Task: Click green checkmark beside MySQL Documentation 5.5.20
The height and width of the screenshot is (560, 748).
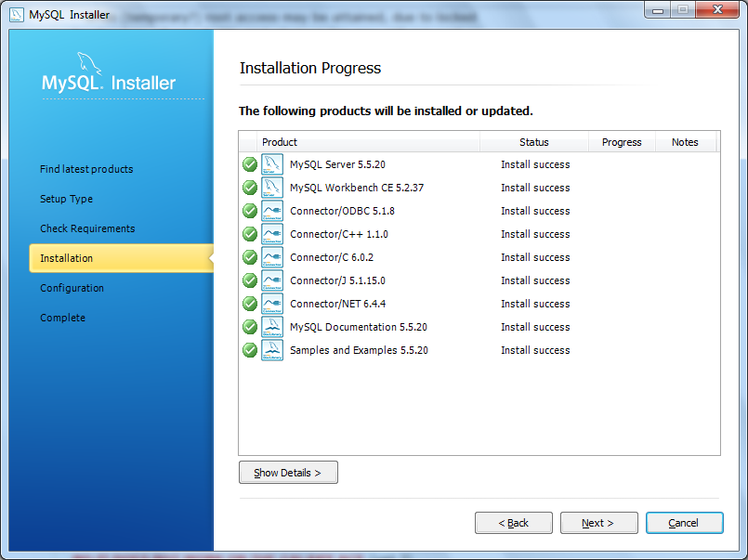Action: pyautogui.click(x=250, y=327)
